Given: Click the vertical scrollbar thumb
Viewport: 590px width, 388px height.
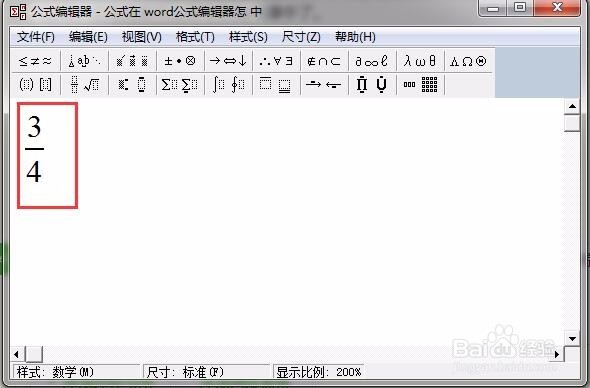Looking at the screenshot, I should coord(572,123).
